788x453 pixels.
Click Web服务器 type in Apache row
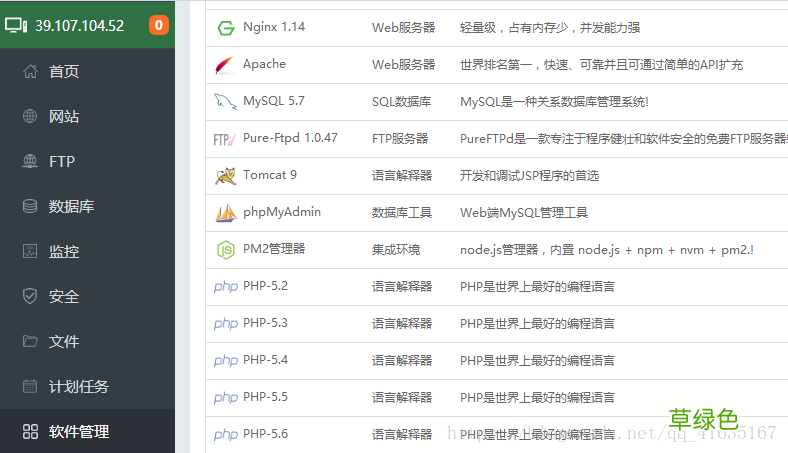[x=404, y=65]
